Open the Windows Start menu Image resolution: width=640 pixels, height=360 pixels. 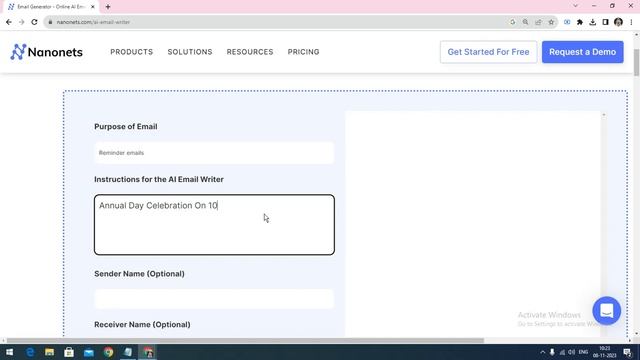9,352
